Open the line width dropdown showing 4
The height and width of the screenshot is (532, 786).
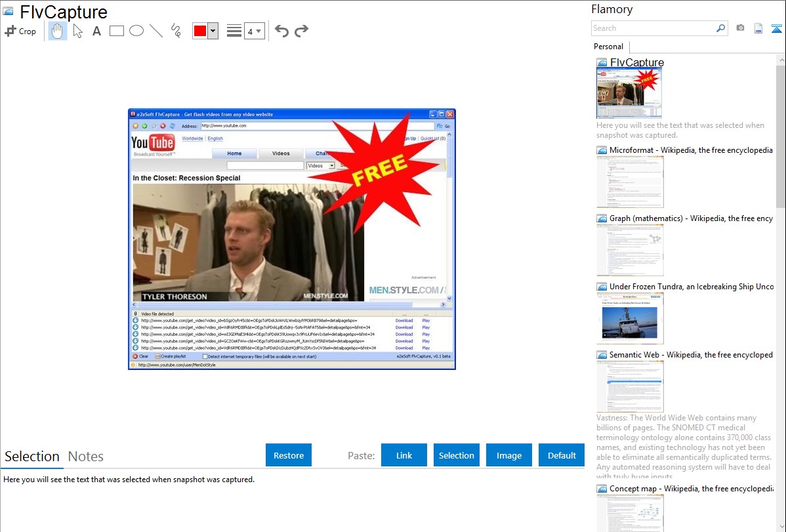pyautogui.click(x=254, y=31)
